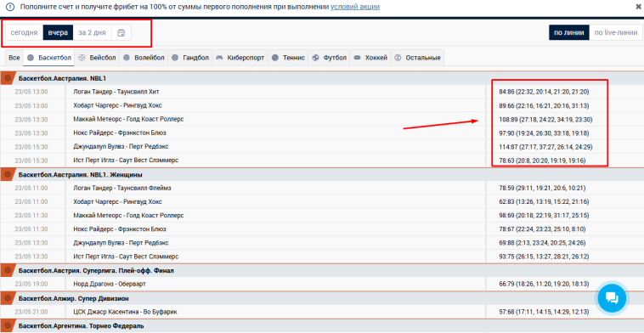This screenshot has width=644, height=333.
Task: Select the Все sports tab
Action: (x=14, y=58)
